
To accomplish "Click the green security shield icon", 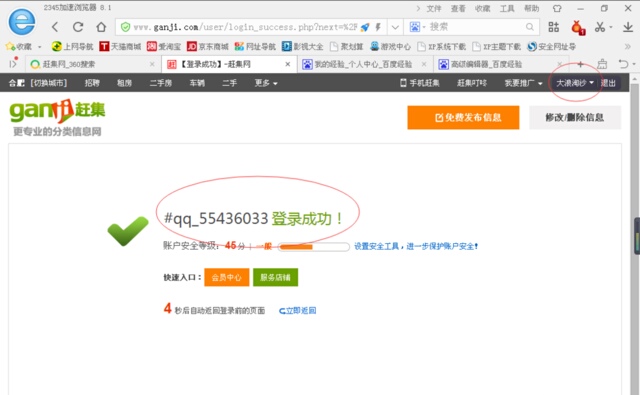I will pyautogui.click(x=125, y=27).
